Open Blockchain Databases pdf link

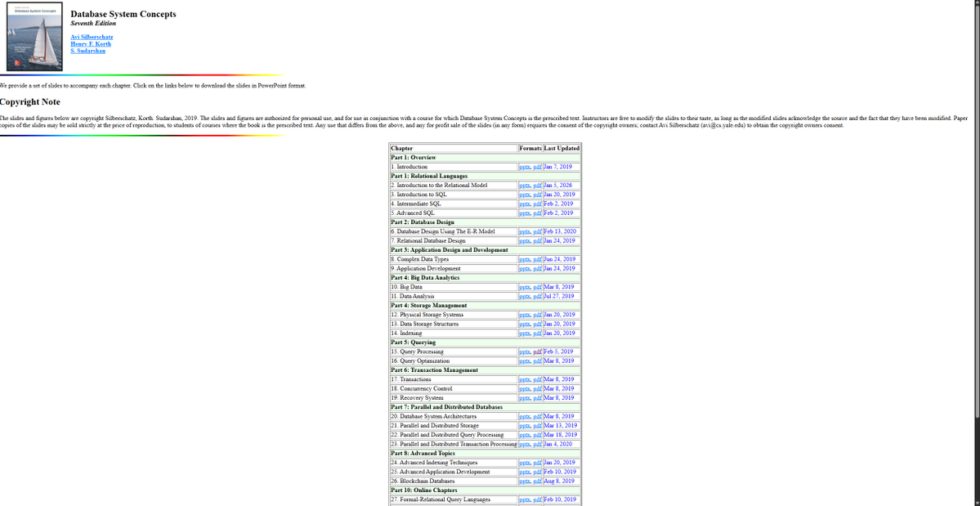[x=537, y=481]
